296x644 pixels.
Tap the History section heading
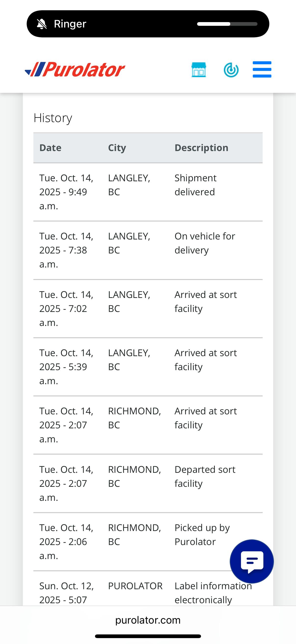click(x=53, y=118)
